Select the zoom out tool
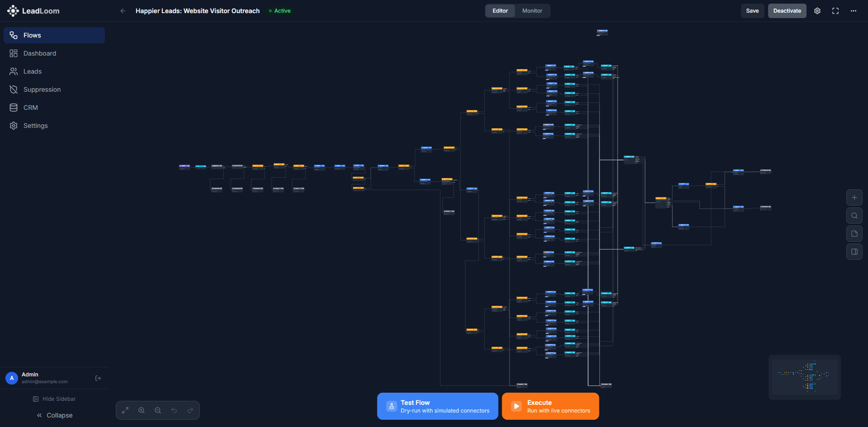The height and width of the screenshot is (427, 868). click(x=158, y=410)
